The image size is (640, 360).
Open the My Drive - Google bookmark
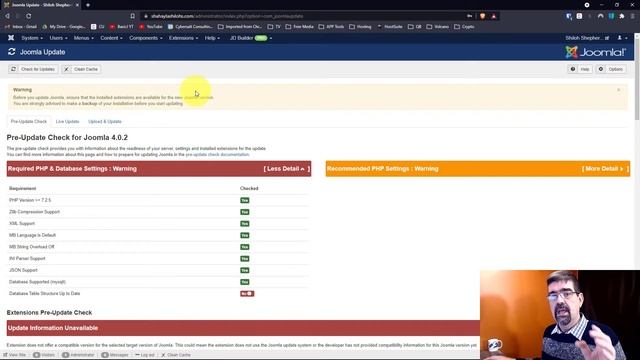[64, 27]
